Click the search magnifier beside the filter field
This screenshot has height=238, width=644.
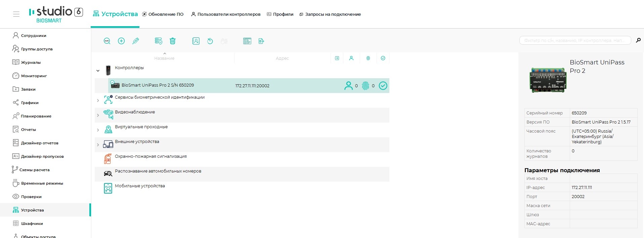pyautogui.click(x=638, y=40)
